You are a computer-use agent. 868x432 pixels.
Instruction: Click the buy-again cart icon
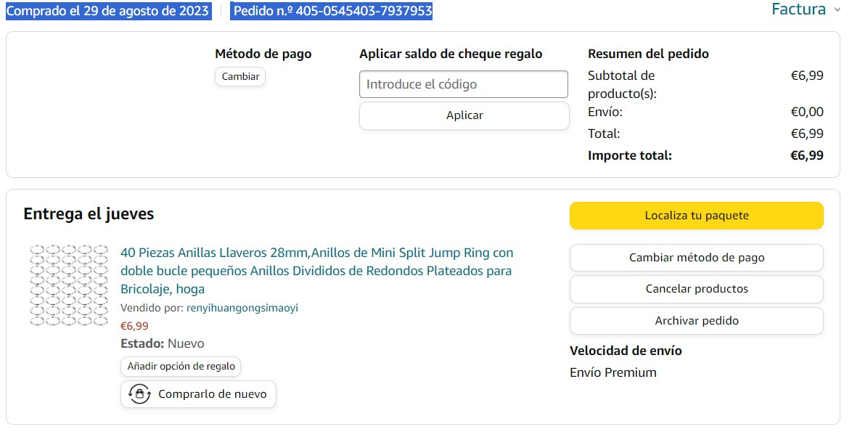pos(139,394)
